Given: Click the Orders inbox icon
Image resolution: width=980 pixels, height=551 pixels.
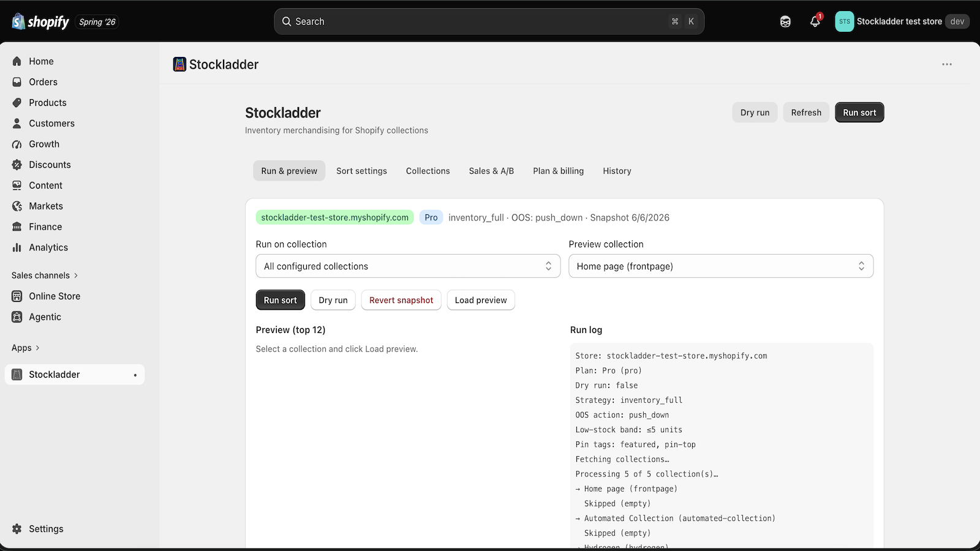Looking at the screenshot, I should 17,82.
